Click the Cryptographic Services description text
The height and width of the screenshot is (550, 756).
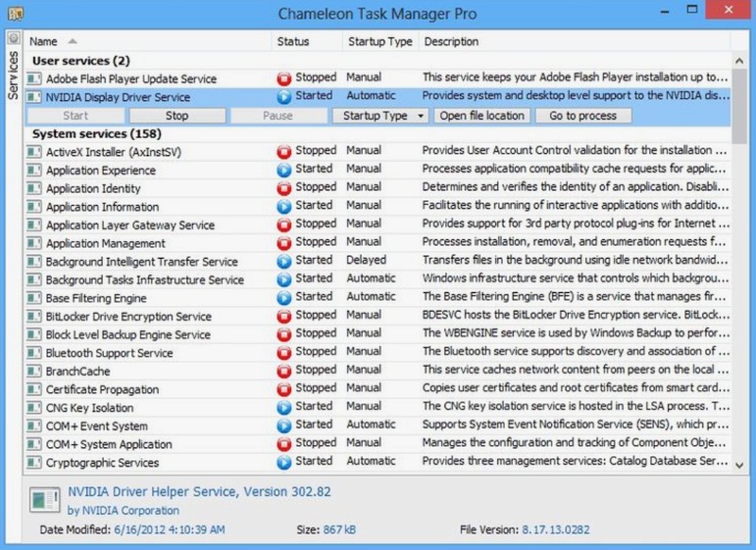point(576,461)
